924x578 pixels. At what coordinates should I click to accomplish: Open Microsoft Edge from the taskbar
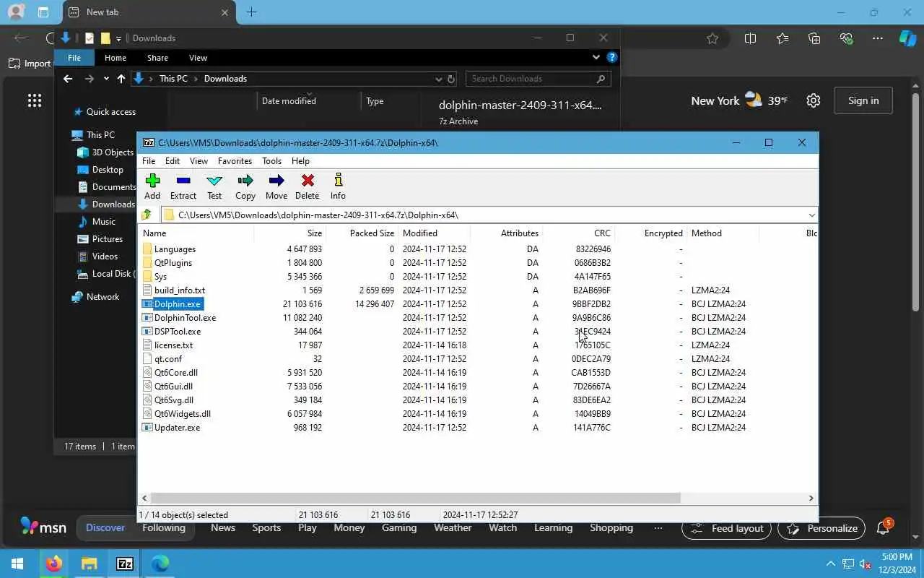(x=160, y=564)
